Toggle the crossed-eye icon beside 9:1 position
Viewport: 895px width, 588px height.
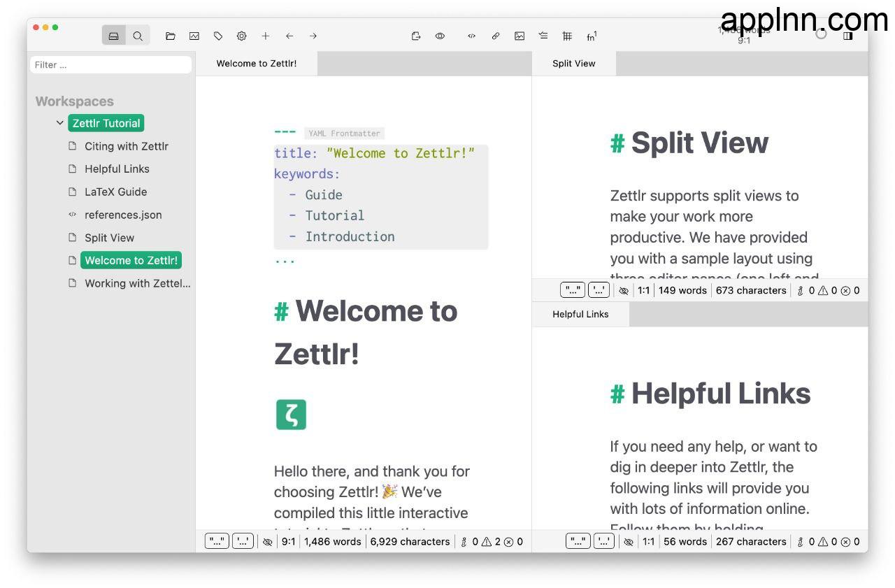(267, 542)
